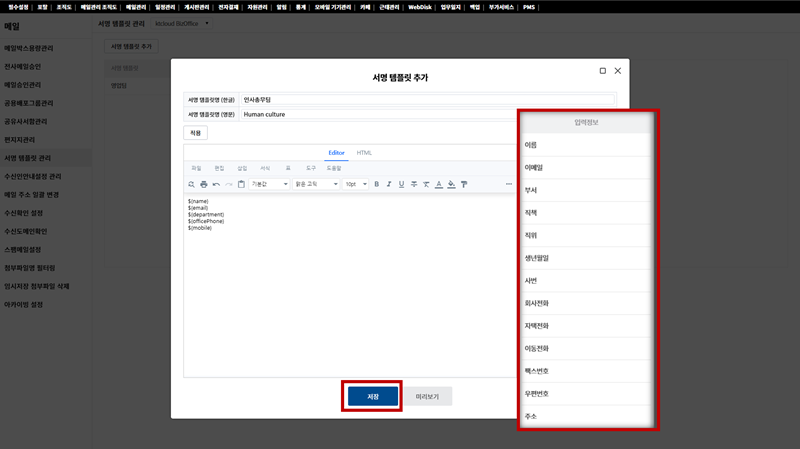Screen dimensions: 800x449
Task: Click the 적용 apply button
Action: pos(195,133)
